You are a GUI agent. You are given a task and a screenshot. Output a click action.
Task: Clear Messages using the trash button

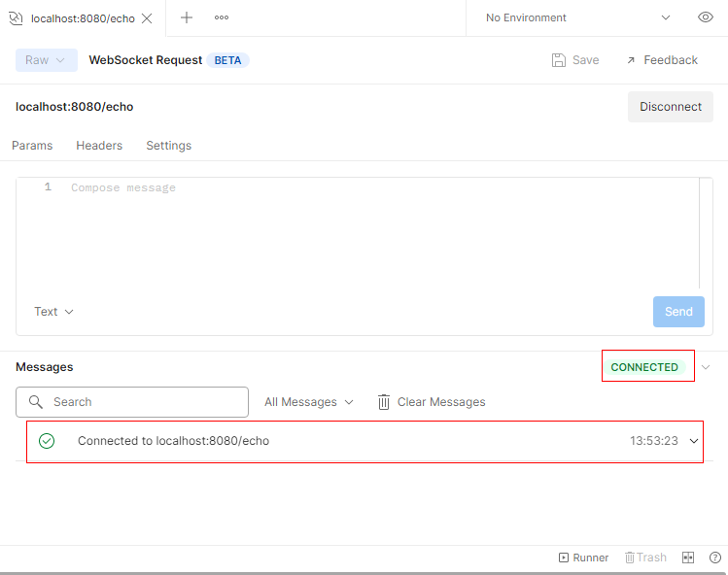pos(432,402)
